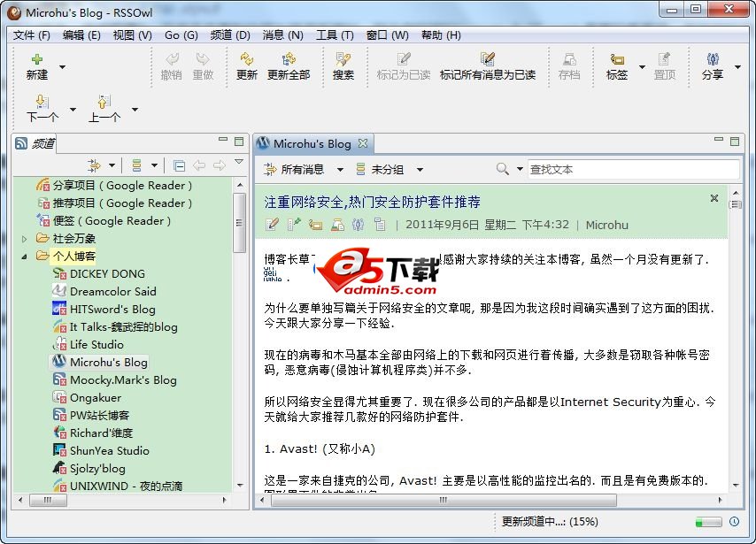This screenshot has width=756, height=544.
Task: Click the attachments icon in article header
Action: click(380, 225)
